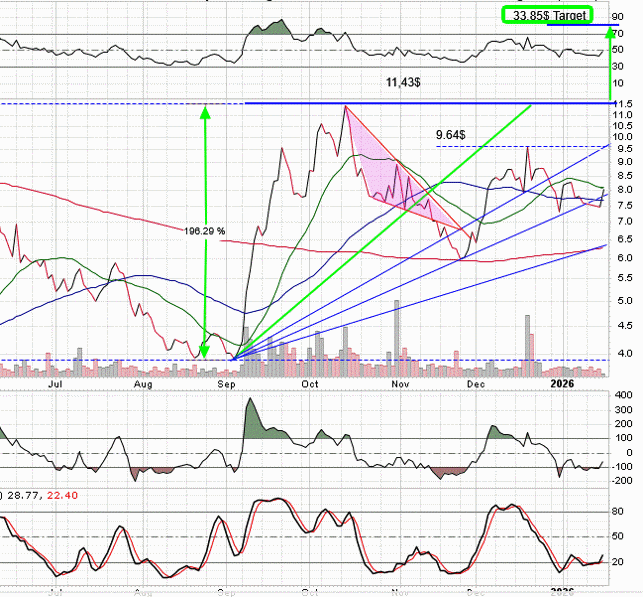The image size is (643, 597).
Task: Click the large green CCI spike in September
Action: (252, 420)
